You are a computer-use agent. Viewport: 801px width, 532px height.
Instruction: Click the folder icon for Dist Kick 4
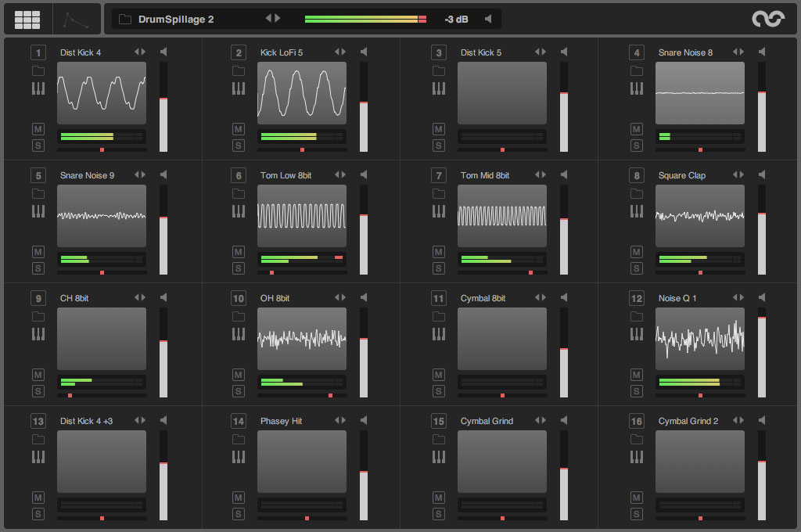tap(38, 70)
